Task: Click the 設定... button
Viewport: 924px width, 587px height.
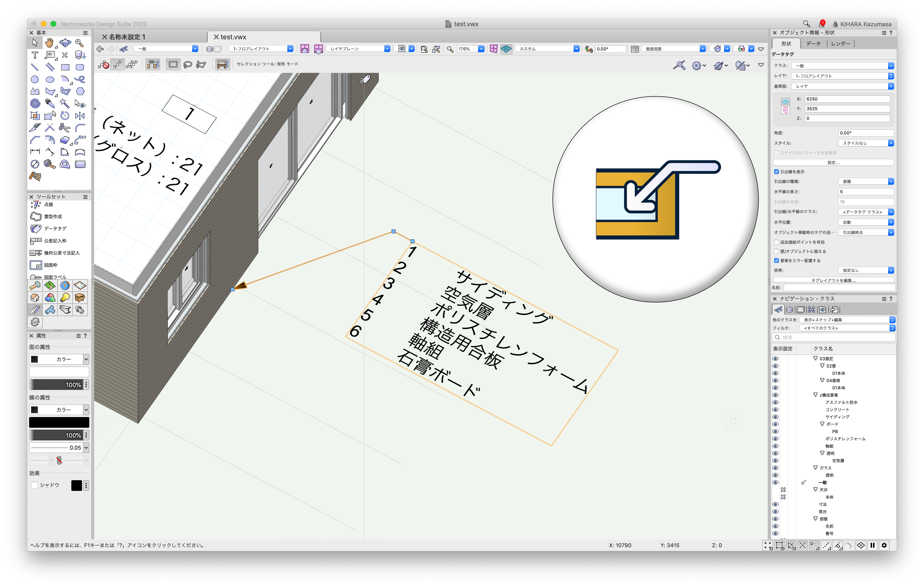Action: point(833,163)
